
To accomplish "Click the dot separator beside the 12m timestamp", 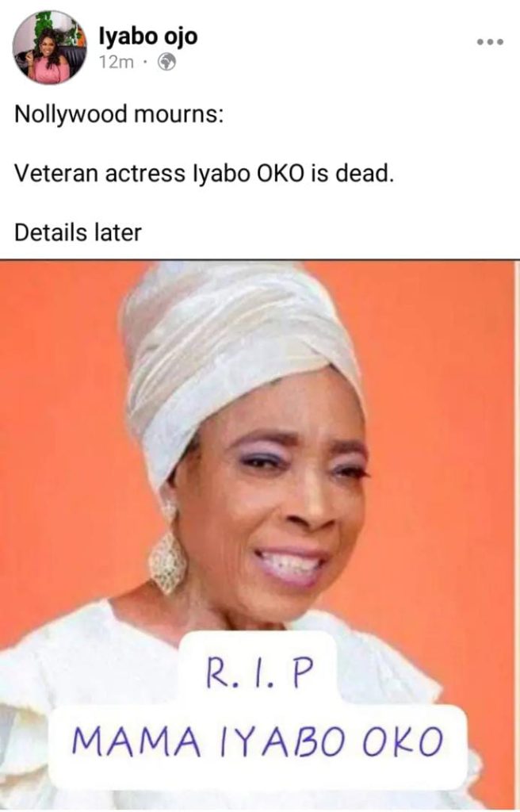I will coord(146,63).
